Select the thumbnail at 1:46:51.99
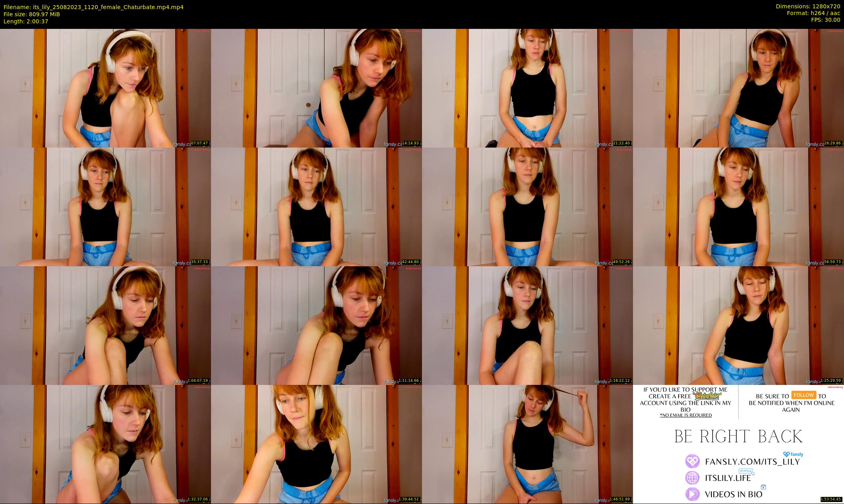The width and height of the screenshot is (844, 504). tap(527, 444)
